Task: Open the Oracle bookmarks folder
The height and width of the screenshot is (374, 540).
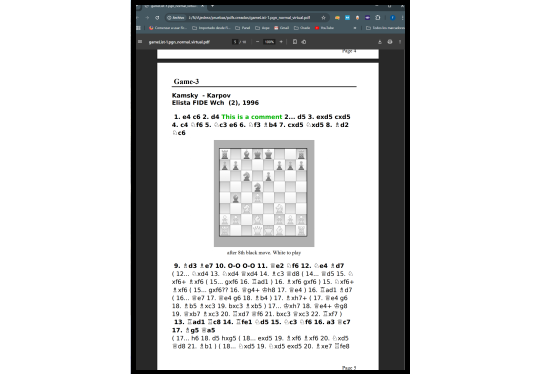Action: tap(302, 28)
